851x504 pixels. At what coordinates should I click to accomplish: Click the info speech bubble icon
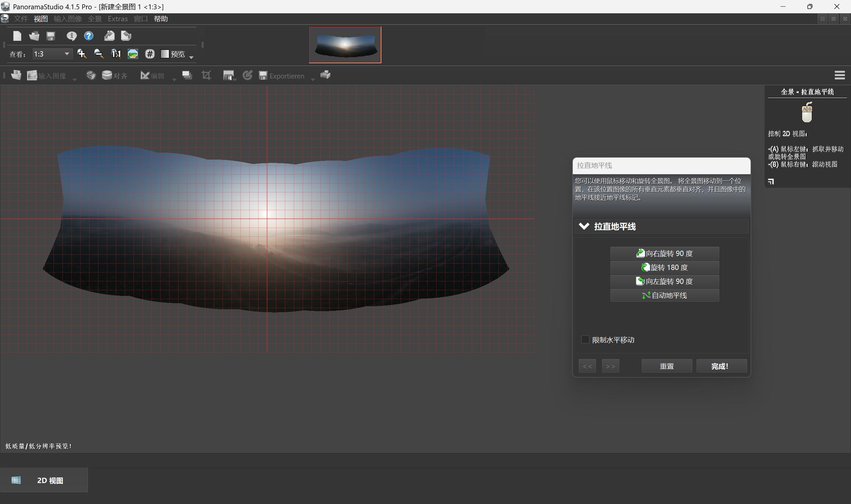tap(71, 36)
